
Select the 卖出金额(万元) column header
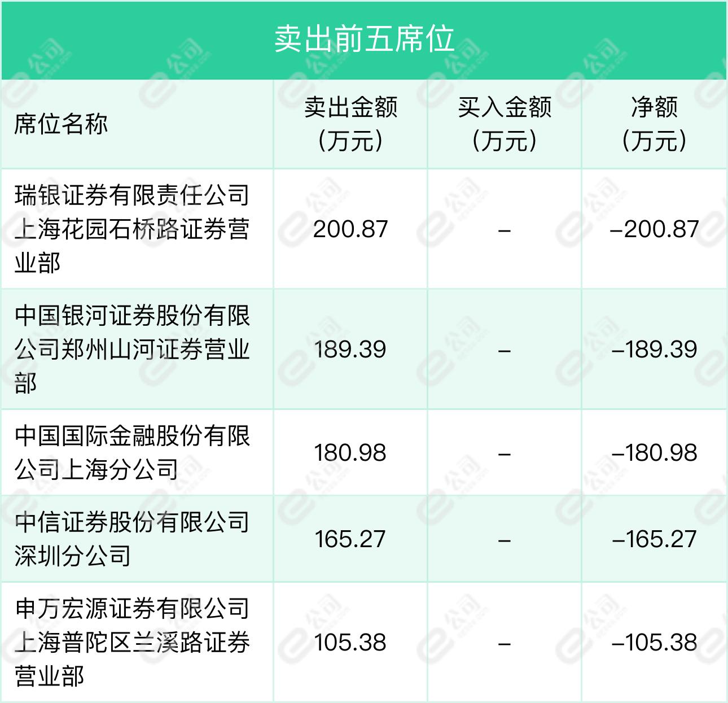pos(350,124)
